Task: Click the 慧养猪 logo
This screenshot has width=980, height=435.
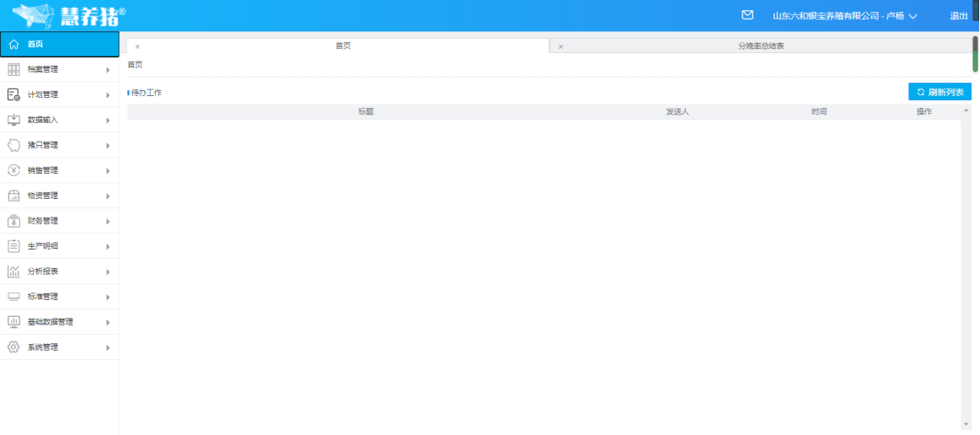Action: click(x=69, y=16)
